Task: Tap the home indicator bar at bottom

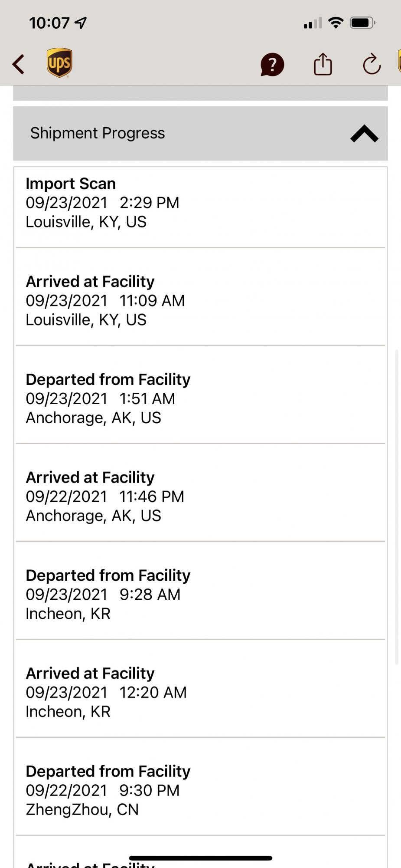Action: click(x=200, y=858)
